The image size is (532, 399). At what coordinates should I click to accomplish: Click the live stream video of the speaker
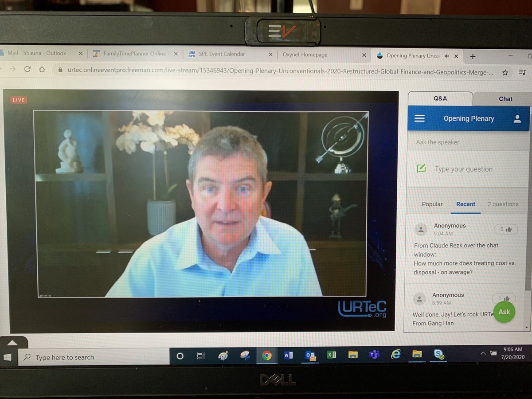tap(201, 203)
